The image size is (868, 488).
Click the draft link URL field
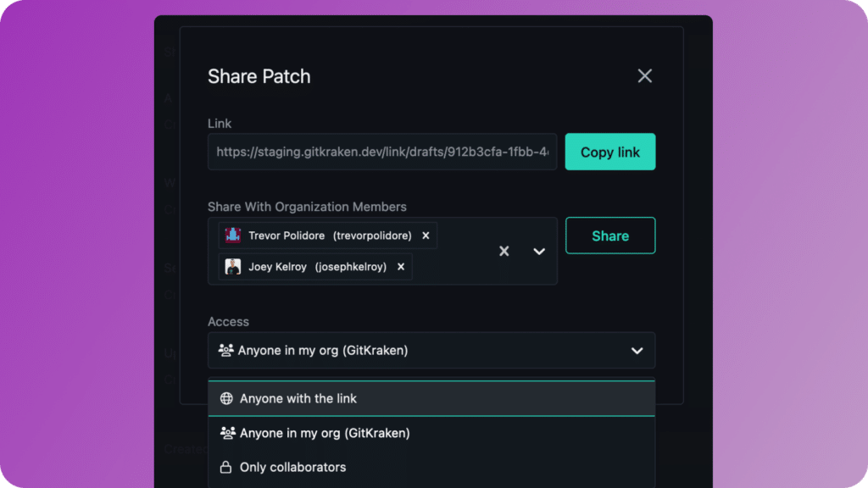[382, 152]
